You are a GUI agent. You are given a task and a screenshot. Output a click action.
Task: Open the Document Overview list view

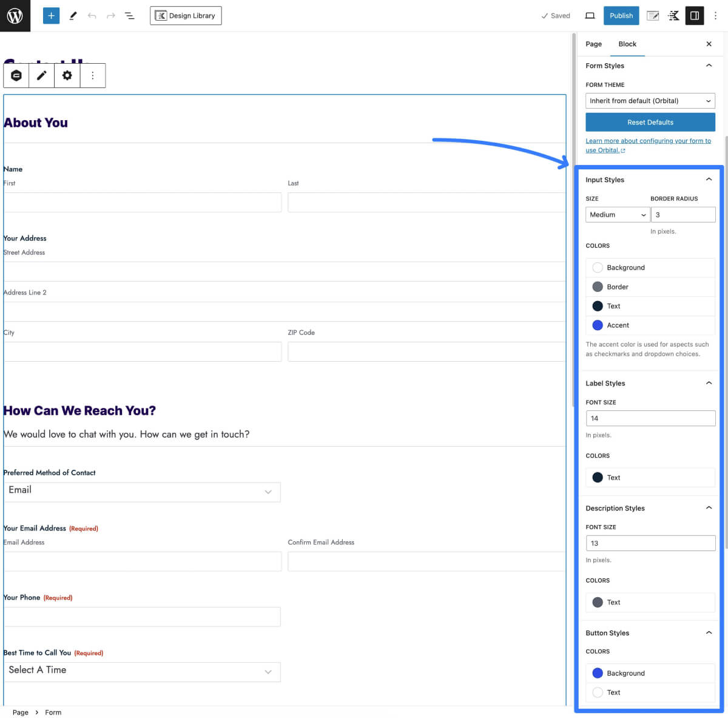pyautogui.click(x=130, y=16)
